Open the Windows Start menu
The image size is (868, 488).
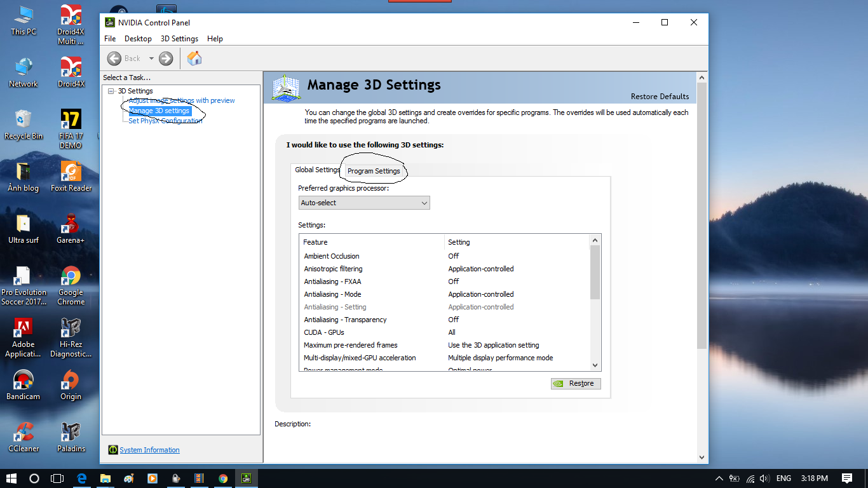(x=11, y=478)
